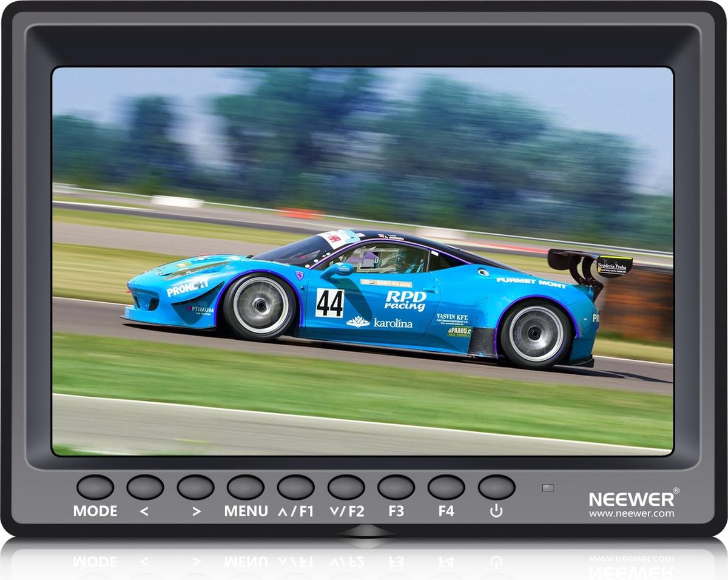
Task: Tap the left arrow (<) button
Action: coord(145,487)
